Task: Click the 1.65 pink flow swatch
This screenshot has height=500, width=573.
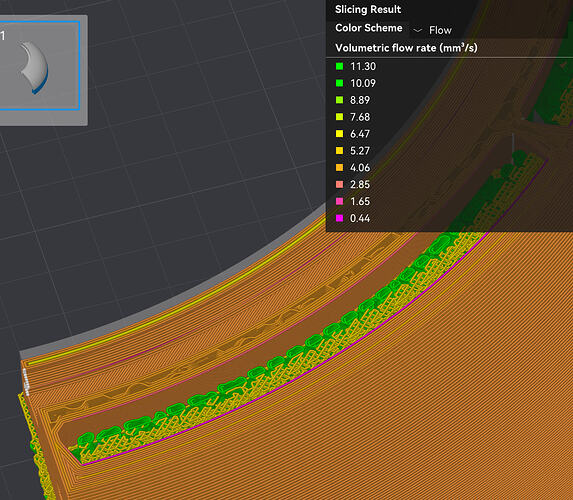Action: pyautogui.click(x=339, y=201)
